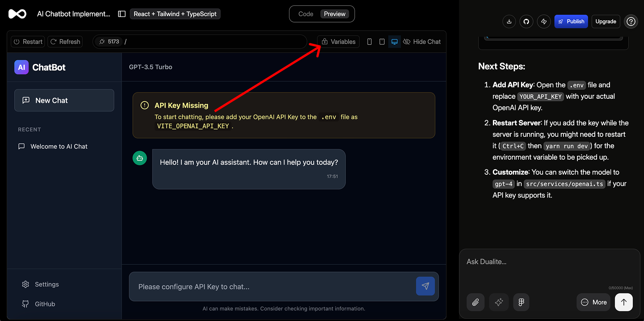The width and height of the screenshot is (644, 321).
Task: Open the help question mark icon
Action: click(631, 21)
